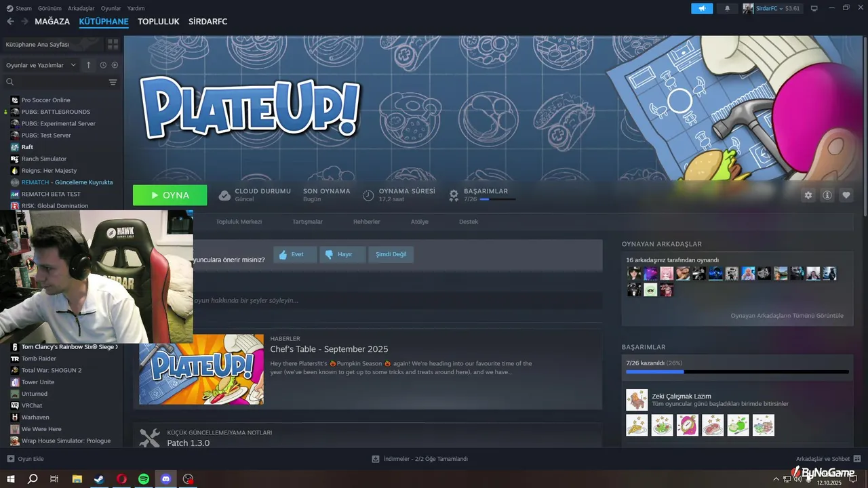The image size is (868, 488).
Task: Switch library to grid view icon
Action: (x=113, y=44)
